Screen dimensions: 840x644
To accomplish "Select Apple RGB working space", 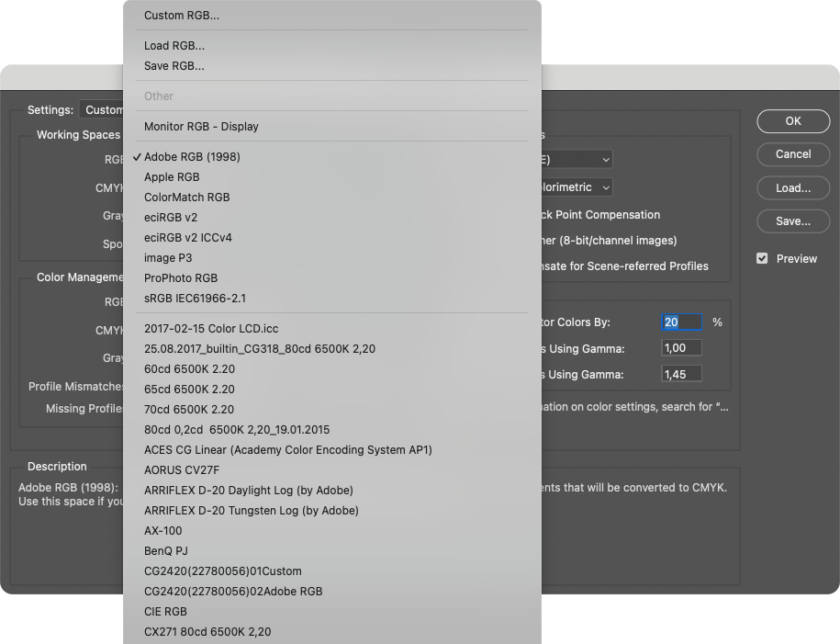I will [x=172, y=177].
